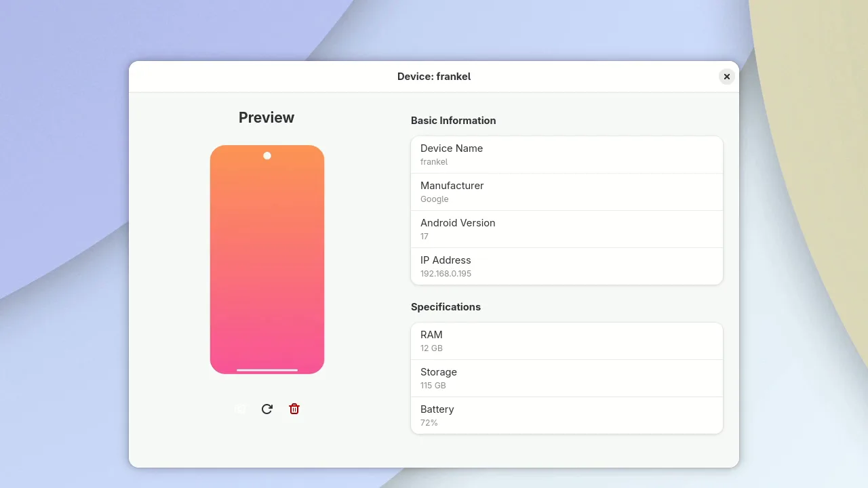Select the "RAM" label
The width and height of the screenshot is (868, 488).
[431, 335]
